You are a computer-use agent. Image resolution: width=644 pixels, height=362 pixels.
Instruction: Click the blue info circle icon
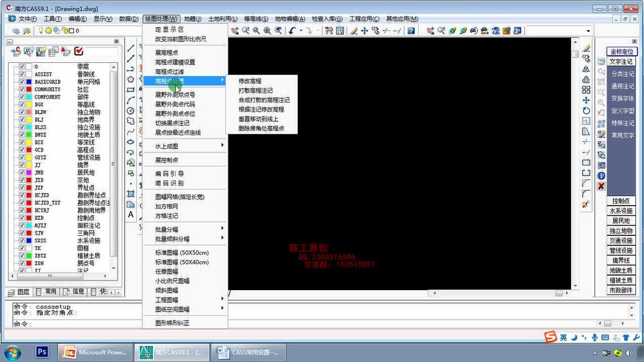(x=601, y=176)
